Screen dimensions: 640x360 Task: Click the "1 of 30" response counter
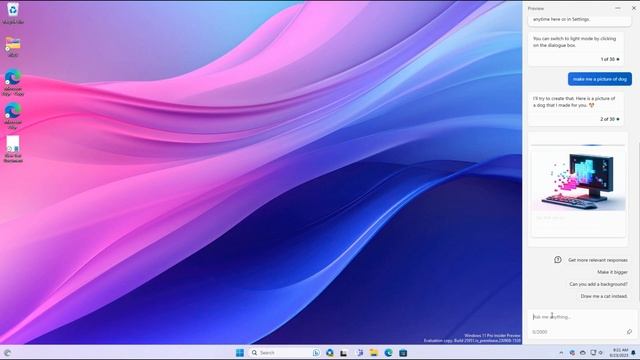609,59
